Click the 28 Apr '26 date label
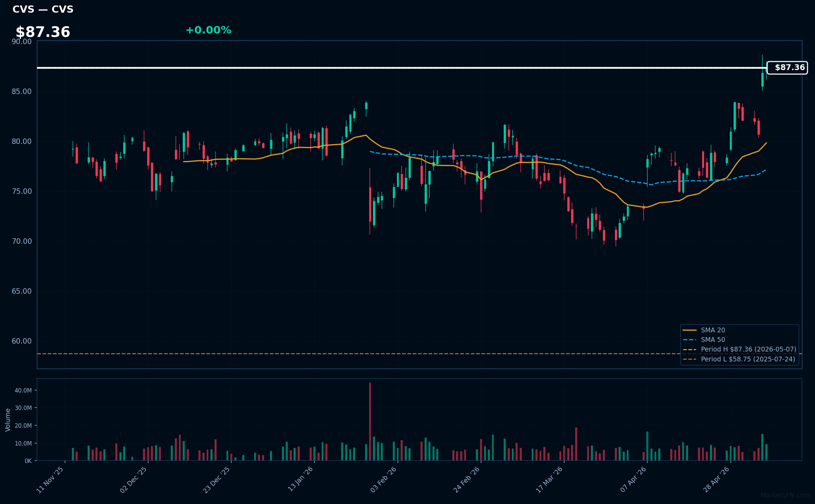Screen dimensions: 815x504 click(x=716, y=480)
